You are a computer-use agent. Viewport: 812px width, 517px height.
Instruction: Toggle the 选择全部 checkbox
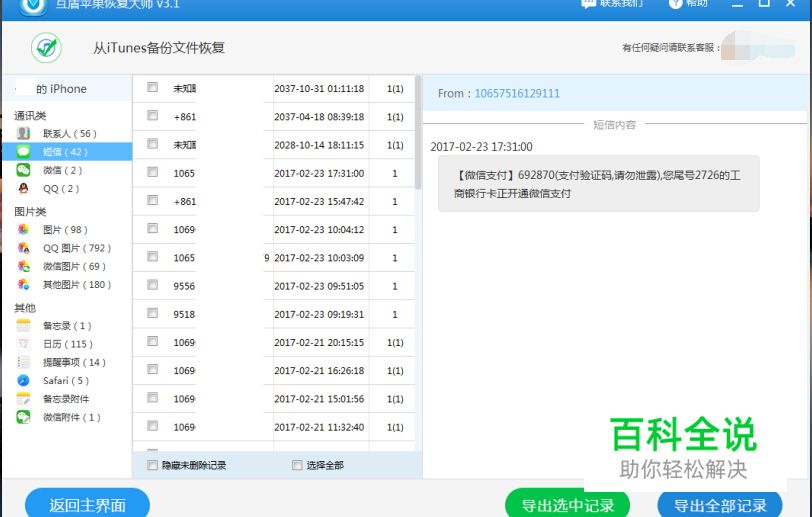297,465
